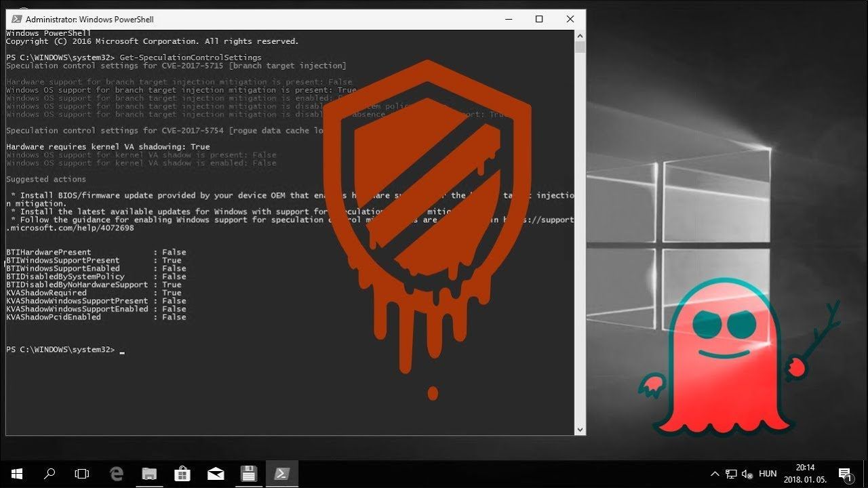
Task: Toggle the muted speaker volume icon
Action: (747, 474)
